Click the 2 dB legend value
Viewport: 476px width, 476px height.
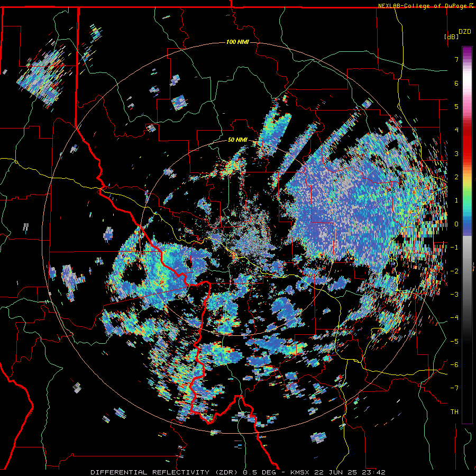tap(456, 177)
